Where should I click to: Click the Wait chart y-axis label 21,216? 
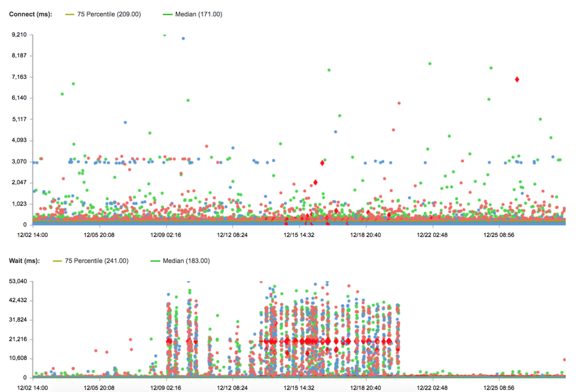(18, 339)
